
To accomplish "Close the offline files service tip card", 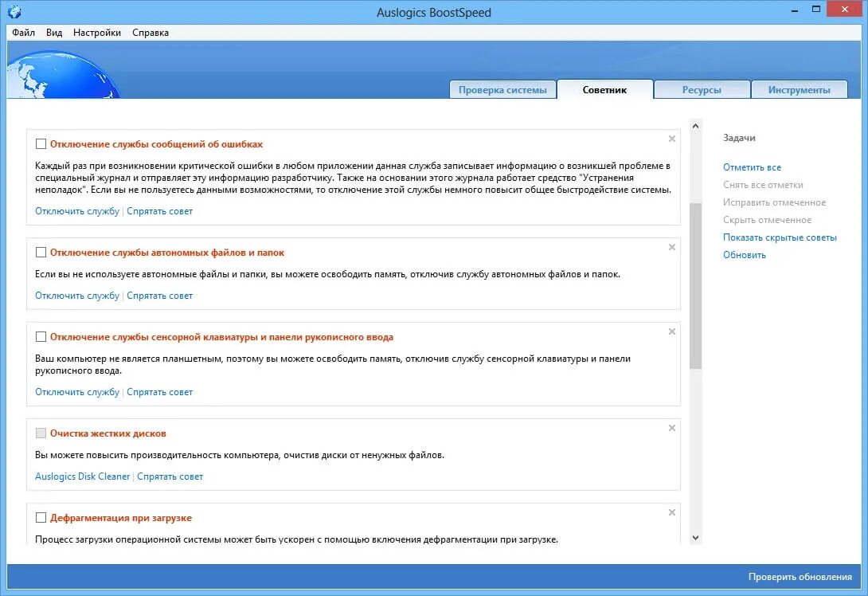I will (x=671, y=247).
